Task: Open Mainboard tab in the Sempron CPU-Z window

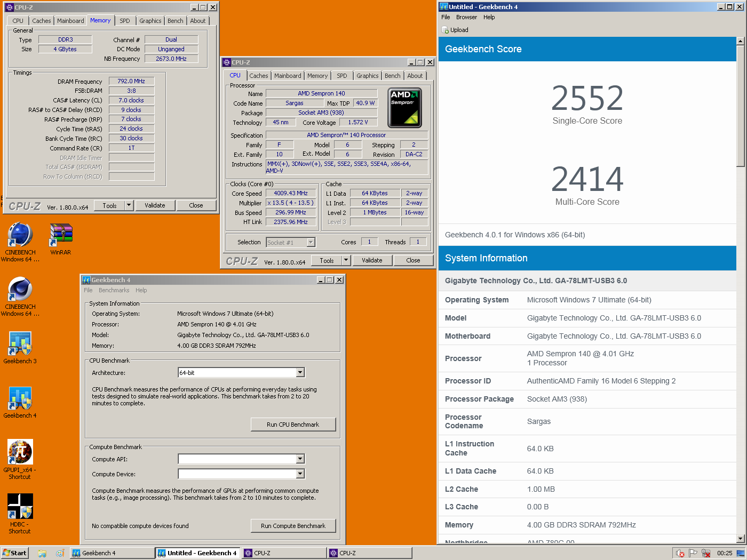Action: pos(288,76)
